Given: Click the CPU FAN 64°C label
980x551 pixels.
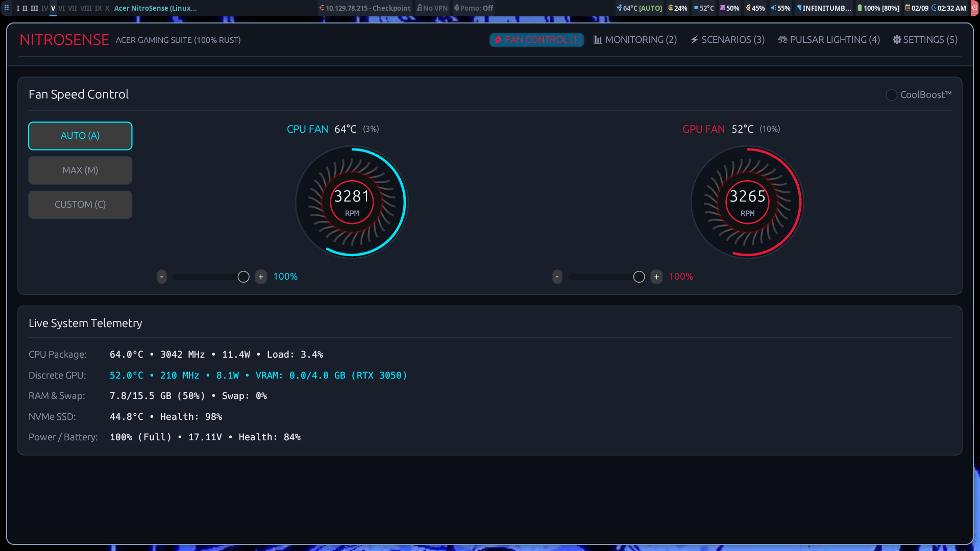Looking at the screenshot, I should point(322,129).
